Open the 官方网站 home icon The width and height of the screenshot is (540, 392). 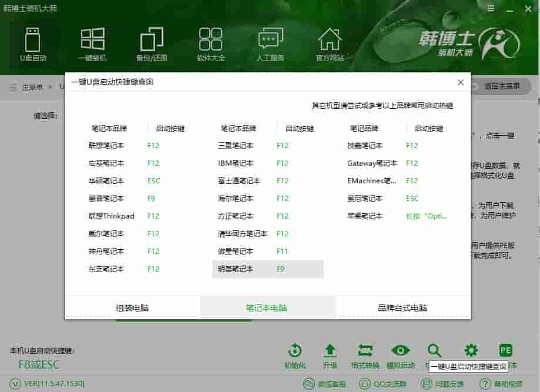[x=330, y=44]
